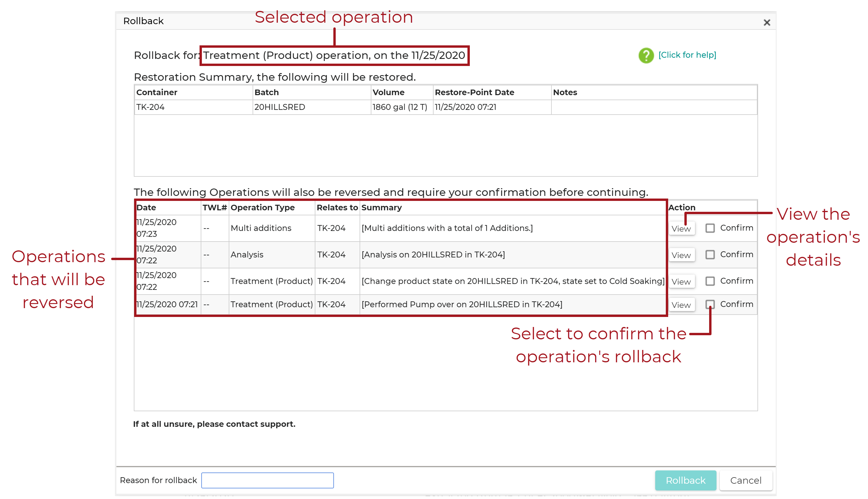This screenshot has width=868, height=499.
Task: Click the Multi additions with 1 Additions summary
Action: (x=447, y=228)
